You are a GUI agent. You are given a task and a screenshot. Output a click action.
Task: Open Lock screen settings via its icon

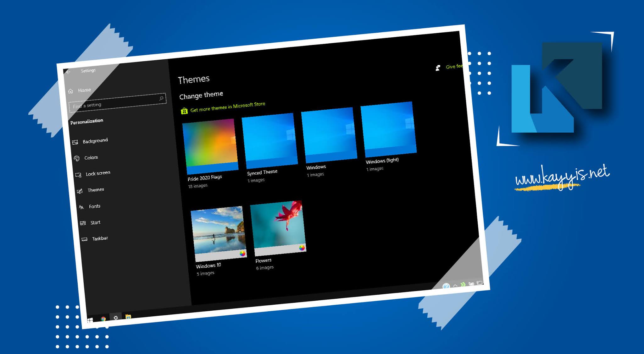pos(78,175)
